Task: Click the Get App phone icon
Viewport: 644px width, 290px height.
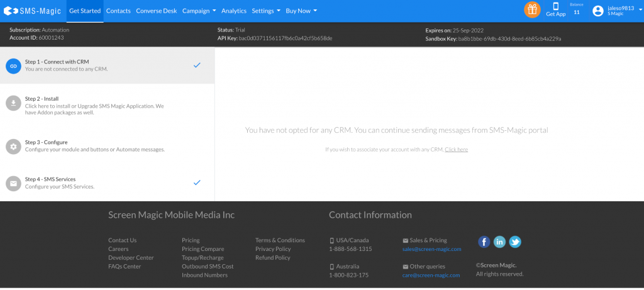Action: [x=556, y=6]
